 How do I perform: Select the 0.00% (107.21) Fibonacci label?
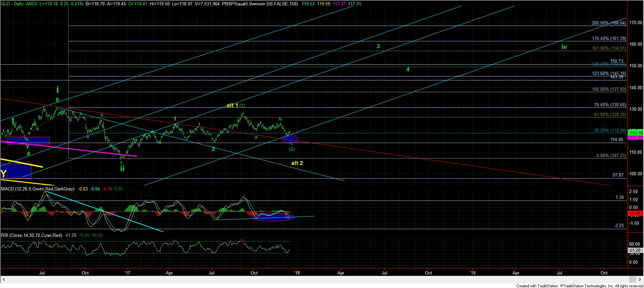tap(611, 156)
